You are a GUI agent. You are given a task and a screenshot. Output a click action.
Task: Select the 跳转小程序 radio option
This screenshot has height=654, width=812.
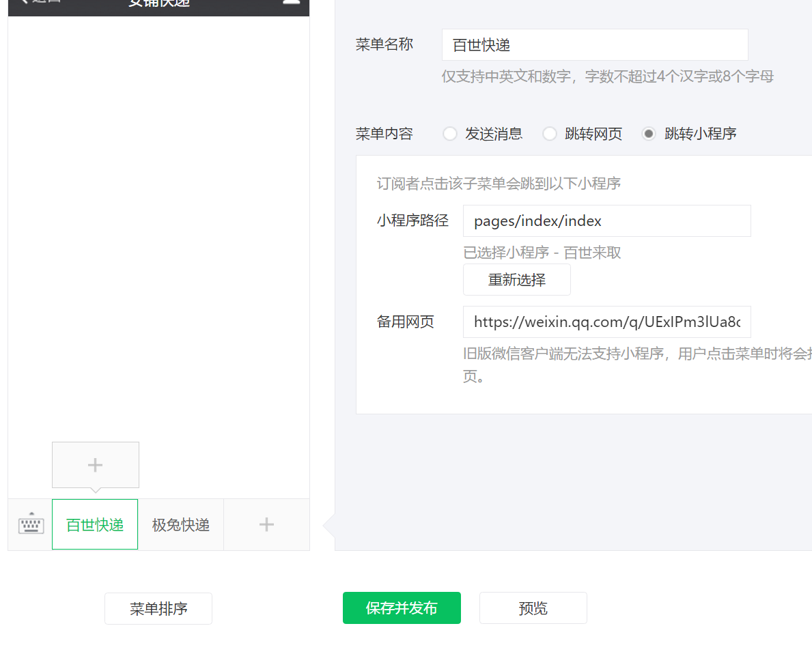coord(649,134)
